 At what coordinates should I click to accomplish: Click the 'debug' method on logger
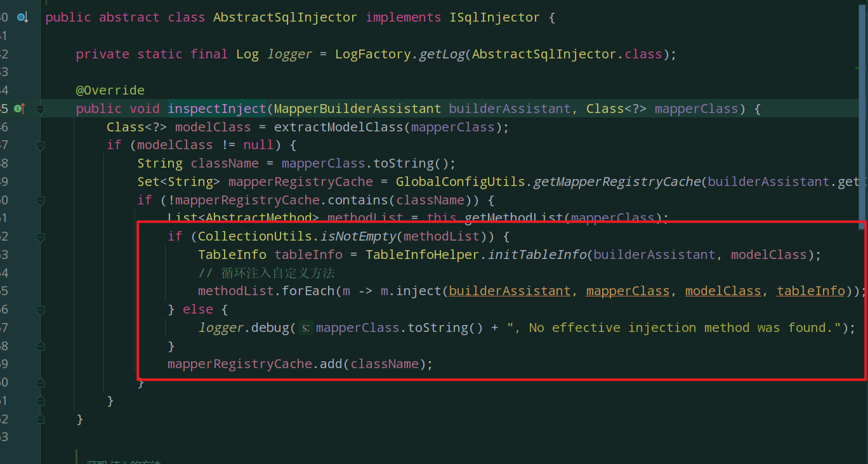click(x=270, y=328)
